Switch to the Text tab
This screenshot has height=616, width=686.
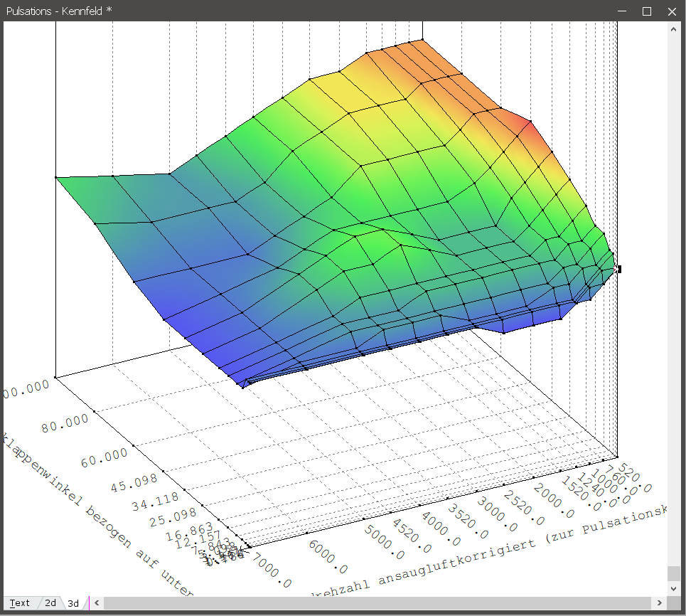tap(20, 603)
